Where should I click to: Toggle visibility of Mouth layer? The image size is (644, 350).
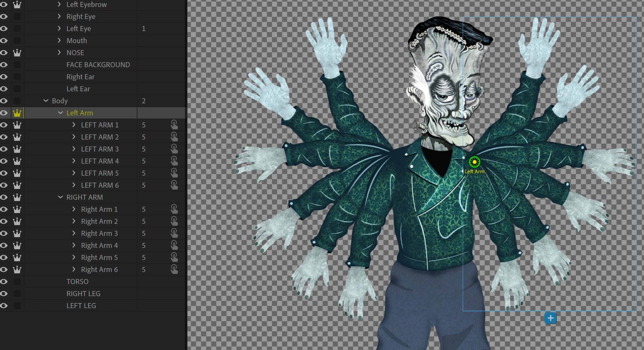pos(4,41)
